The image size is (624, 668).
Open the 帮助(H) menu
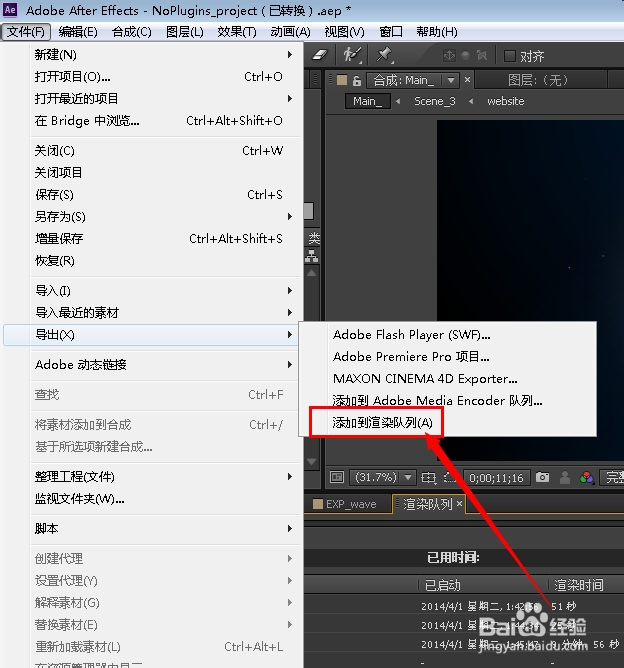(437, 32)
